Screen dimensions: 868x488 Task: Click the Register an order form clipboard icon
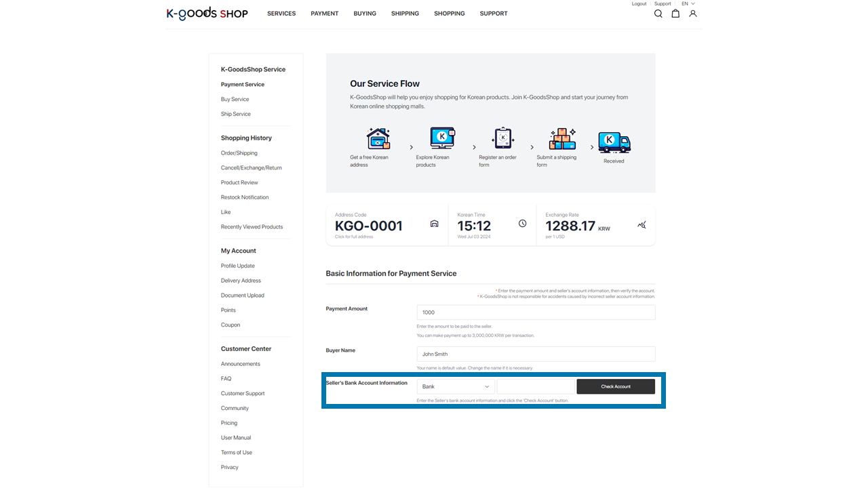coord(503,138)
